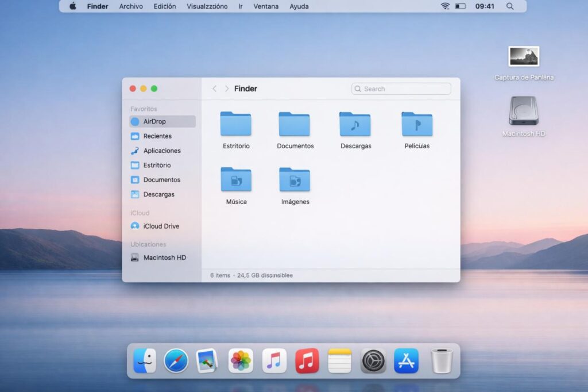Open the Finder menu in menu bar
588x392 pixels.
coord(98,6)
